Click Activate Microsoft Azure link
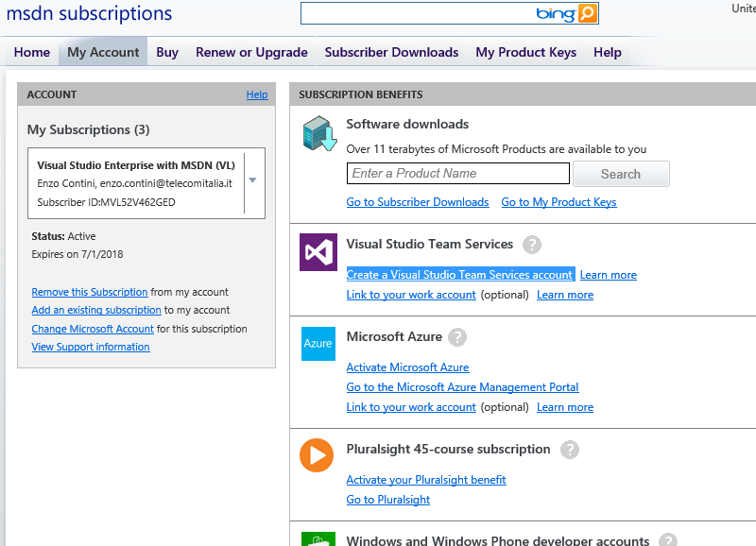This screenshot has width=756, height=546. [407, 367]
